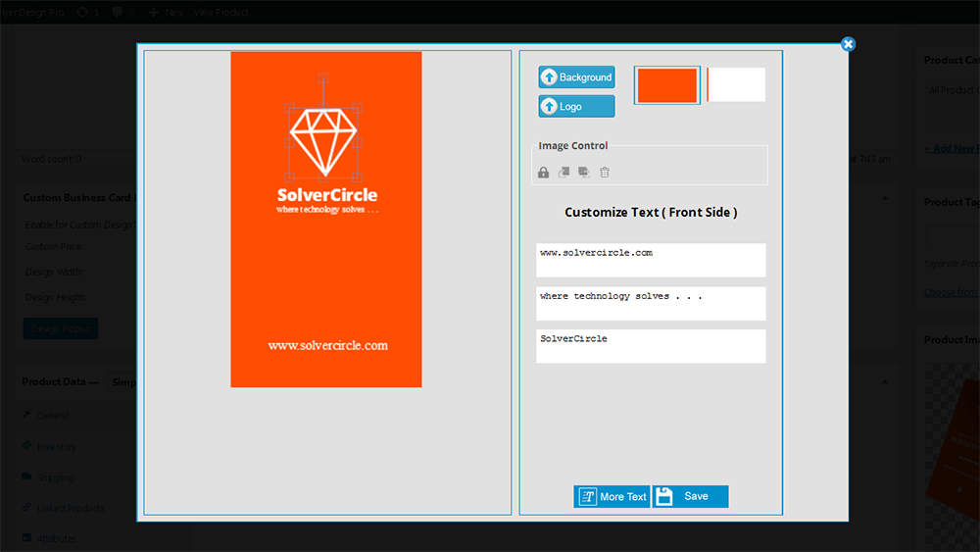This screenshot has height=552, width=980.
Task: Click the top rotation handle above the logo
Action: 323,78
